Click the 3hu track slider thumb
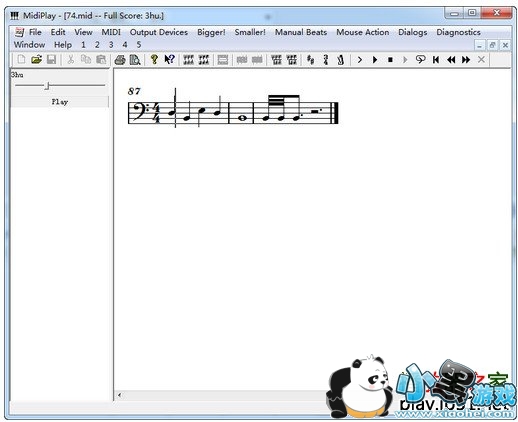Screen dimensions: 518x422 pyautogui.click(x=47, y=86)
